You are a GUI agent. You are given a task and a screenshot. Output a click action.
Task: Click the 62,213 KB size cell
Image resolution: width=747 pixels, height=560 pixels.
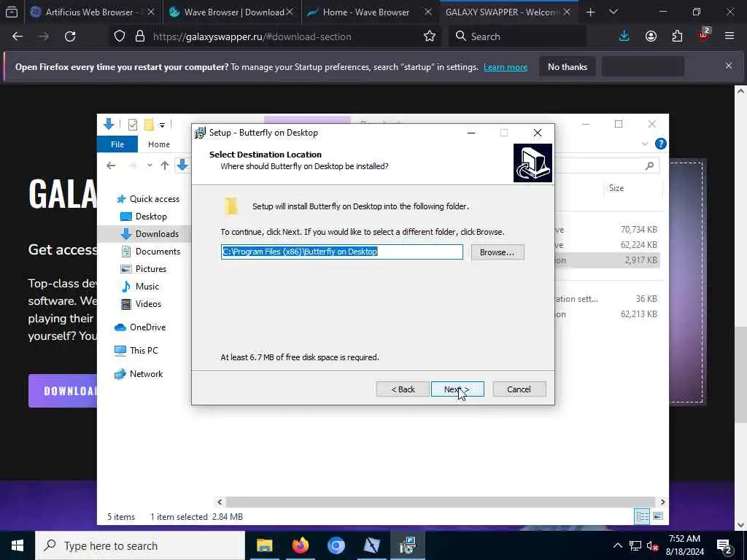coord(638,314)
